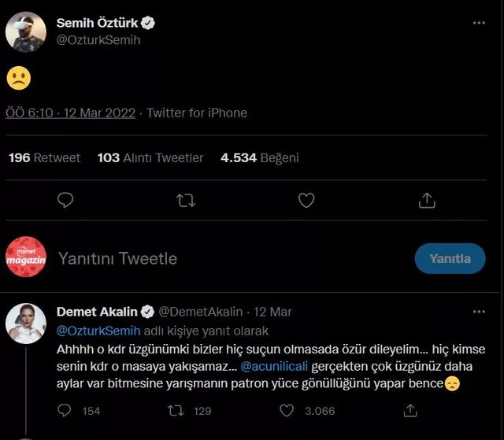Click the reply icon under main tweet

(x=65, y=200)
